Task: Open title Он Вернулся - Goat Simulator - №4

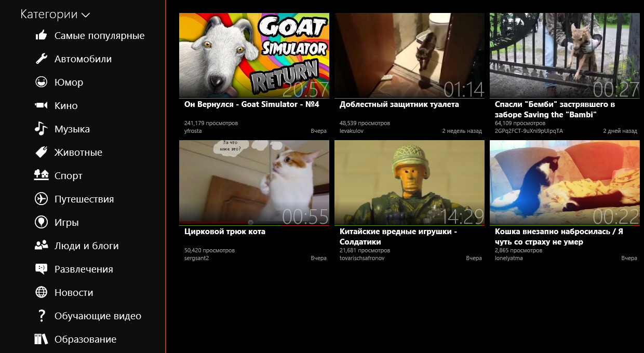Action: tap(251, 104)
